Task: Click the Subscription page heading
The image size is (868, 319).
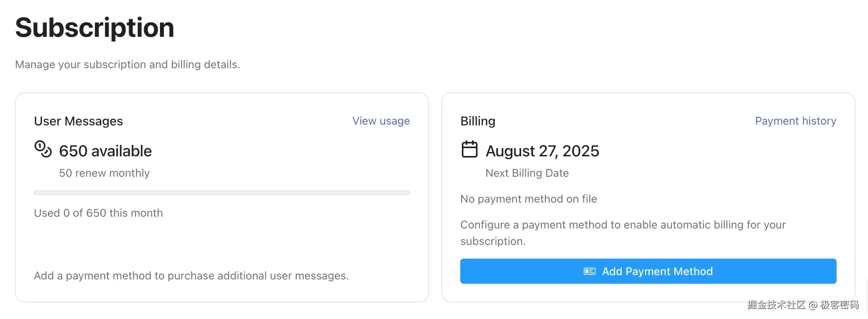Action: point(94,28)
